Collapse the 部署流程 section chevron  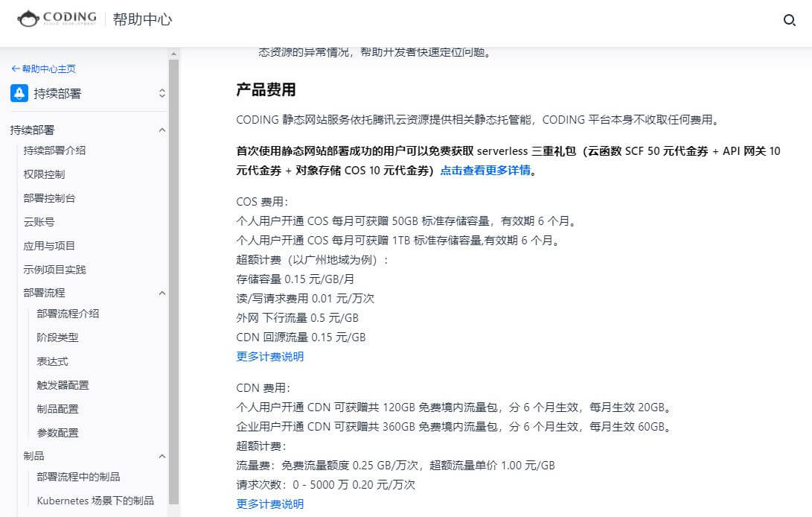pyautogui.click(x=162, y=293)
